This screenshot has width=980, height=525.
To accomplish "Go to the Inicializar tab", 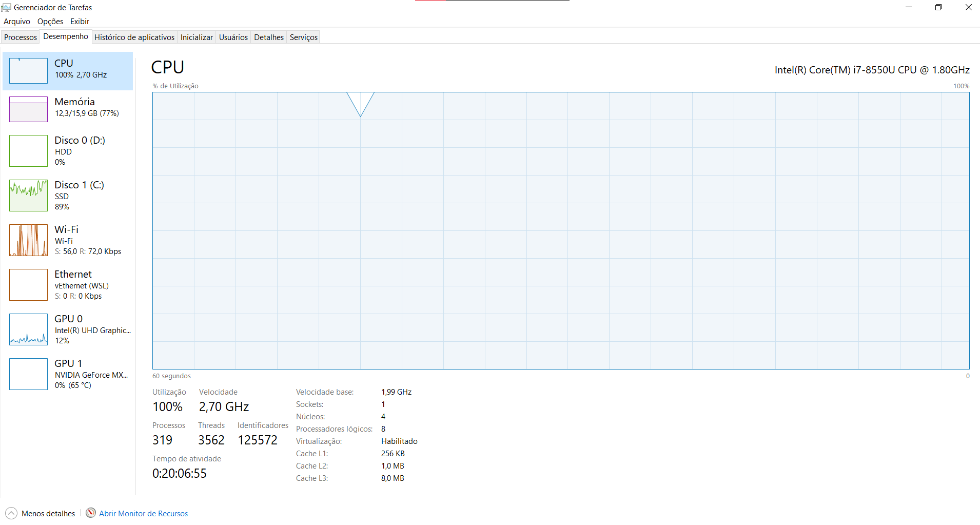I will 197,37.
